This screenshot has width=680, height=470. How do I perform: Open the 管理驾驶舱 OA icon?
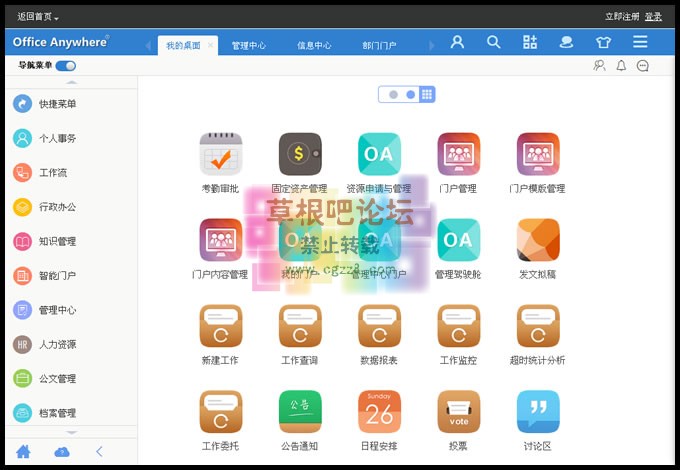[x=458, y=240]
